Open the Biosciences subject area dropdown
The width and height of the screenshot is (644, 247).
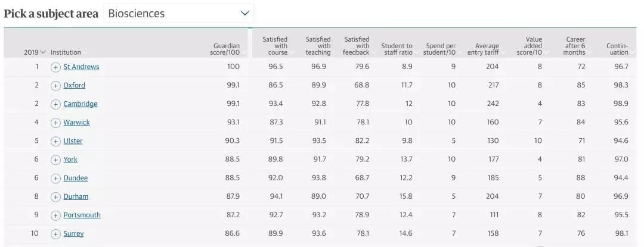[x=178, y=13]
